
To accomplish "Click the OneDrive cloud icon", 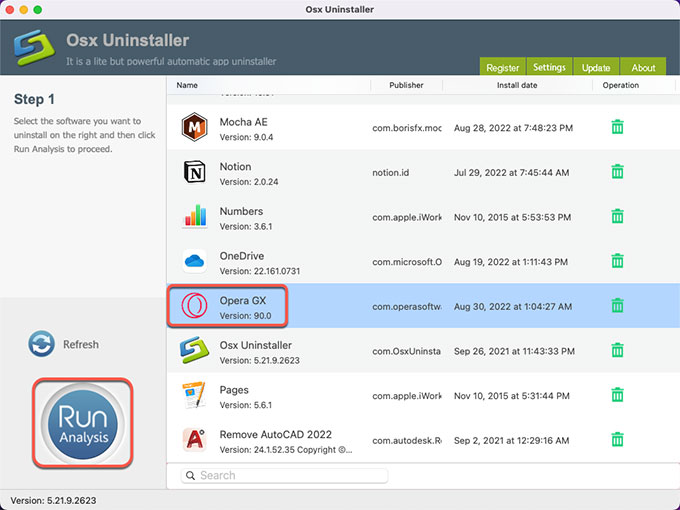I will click(194, 261).
